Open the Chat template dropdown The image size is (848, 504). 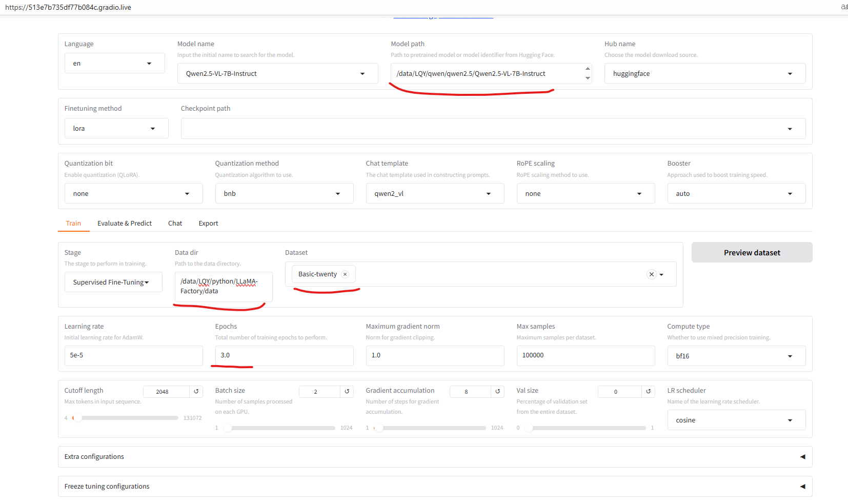(x=435, y=193)
